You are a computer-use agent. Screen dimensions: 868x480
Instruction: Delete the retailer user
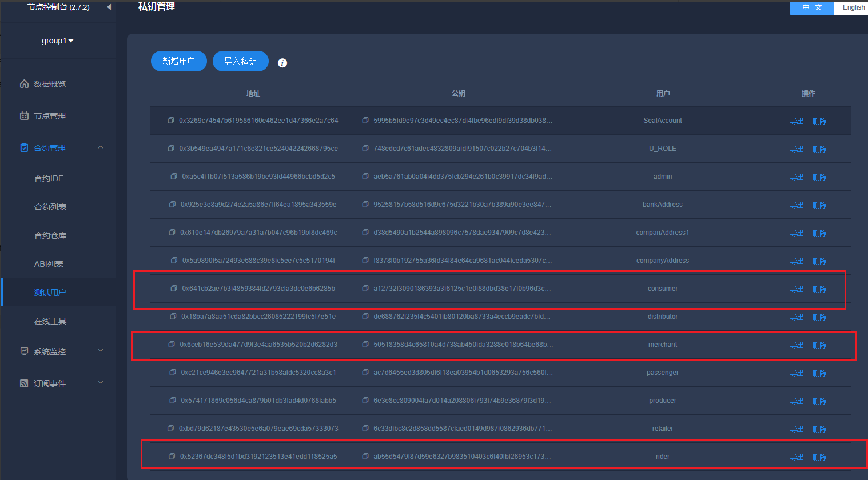tap(819, 429)
